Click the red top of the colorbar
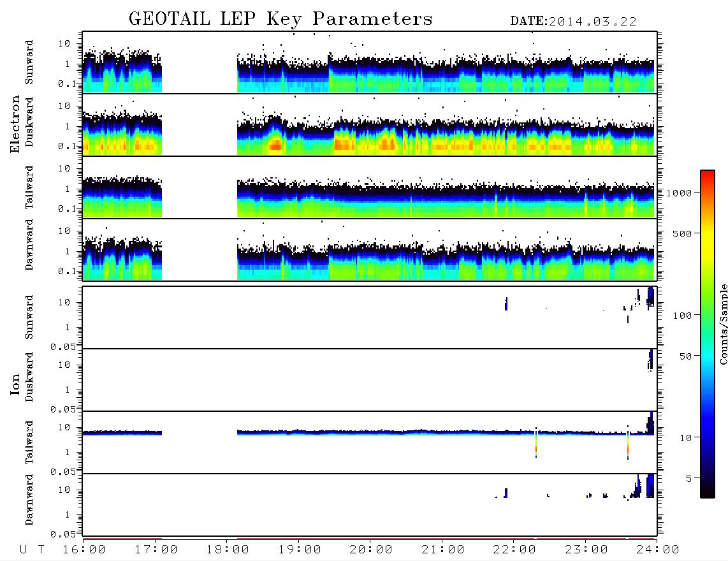The height and width of the screenshot is (561, 728). pyautogui.click(x=708, y=174)
